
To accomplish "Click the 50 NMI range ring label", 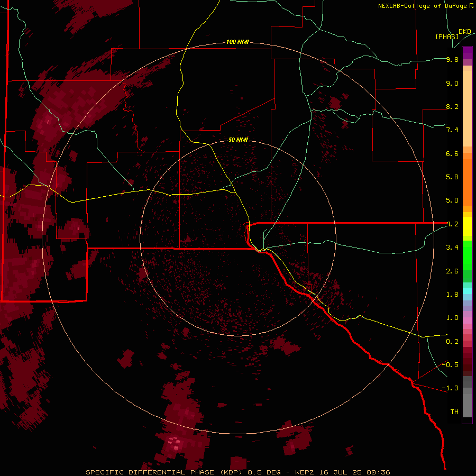I will (x=238, y=140).
